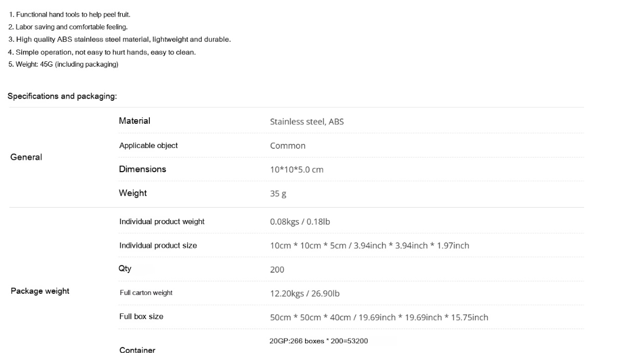Screen dimensions: 626x364
Task: Click the 'Package weight' section label
Action: 40,291
